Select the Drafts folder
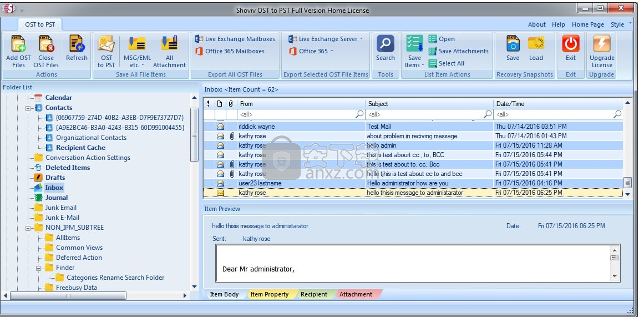 pos(55,177)
